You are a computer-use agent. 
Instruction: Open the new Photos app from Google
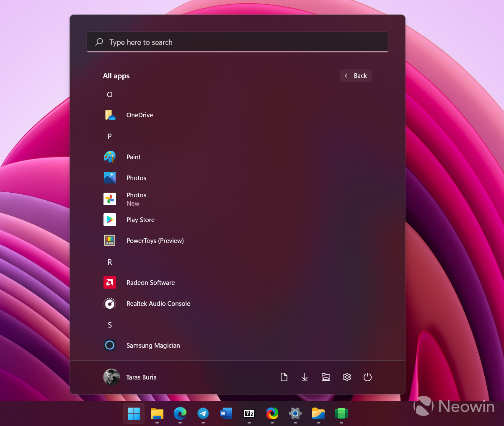click(x=136, y=199)
